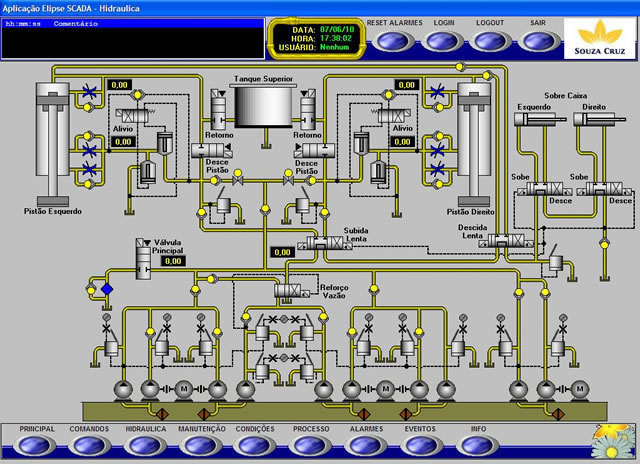This screenshot has width=640, height=464.
Task: Select the left Sobe/Desce directional valve
Action: click(544, 189)
